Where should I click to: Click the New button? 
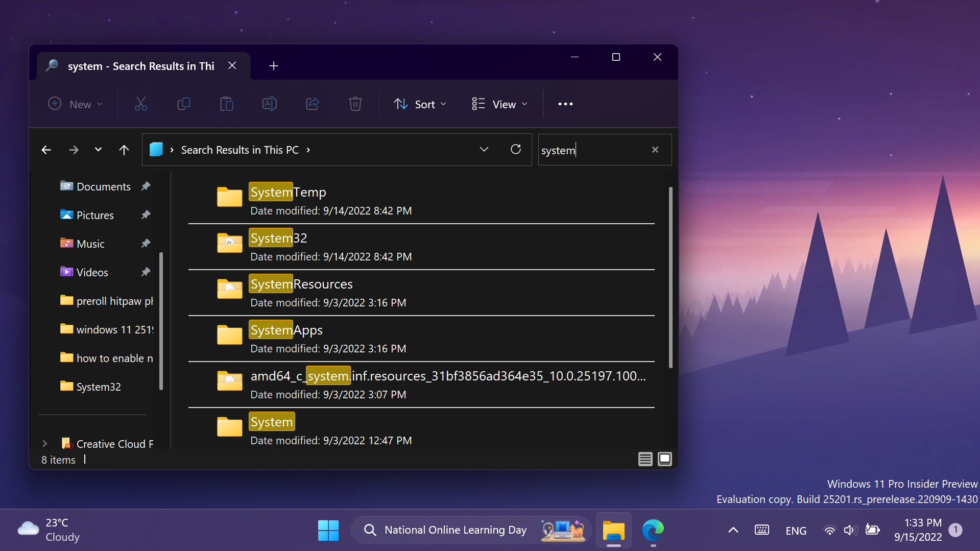[75, 104]
